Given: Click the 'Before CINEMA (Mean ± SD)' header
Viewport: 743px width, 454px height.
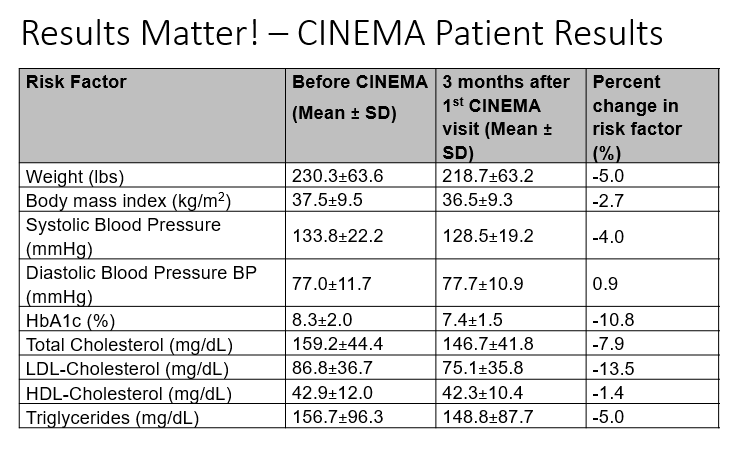Looking at the screenshot, I should pos(359,97).
